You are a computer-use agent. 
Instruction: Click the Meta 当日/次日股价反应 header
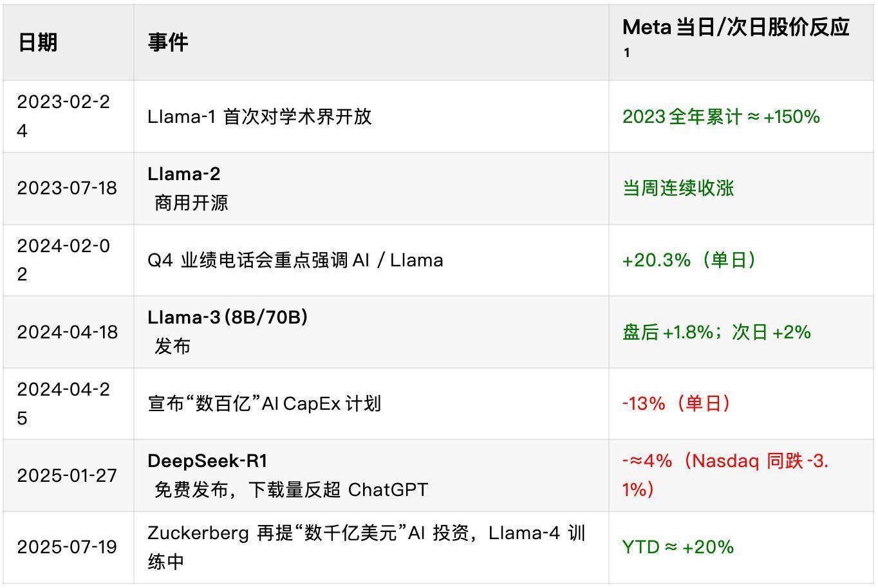(x=736, y=28)
